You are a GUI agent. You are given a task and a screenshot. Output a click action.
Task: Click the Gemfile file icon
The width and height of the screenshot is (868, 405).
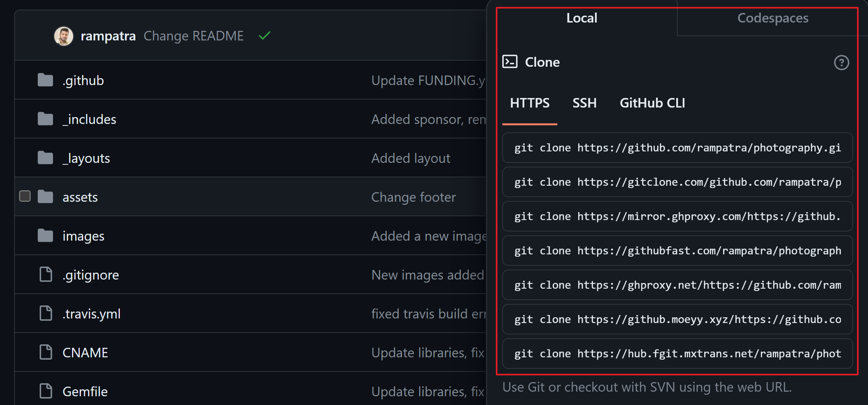pos(46,391)
